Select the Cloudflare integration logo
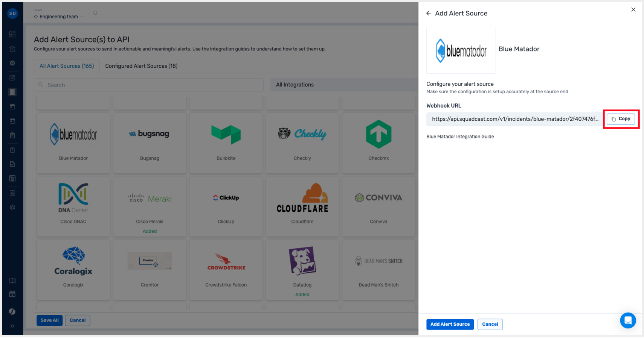This screenshot has height=337, width=644. pyautogui.click(x=302, y=198)
